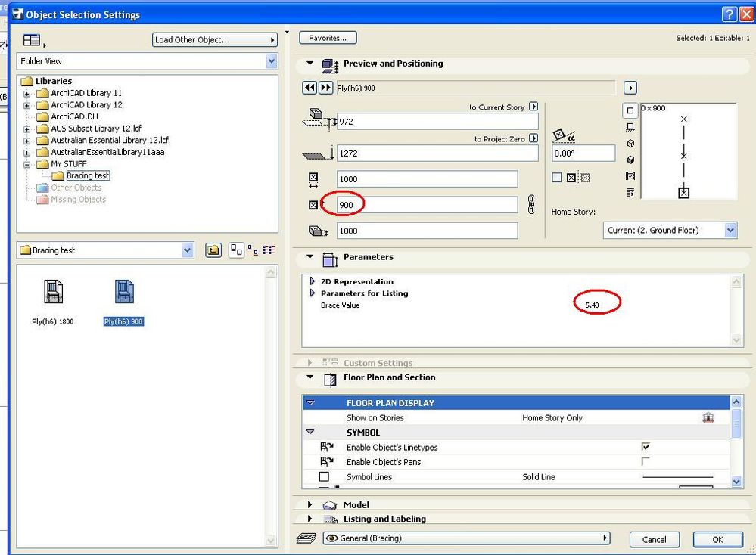Check Enable Object's Pens

click(646, 461)
